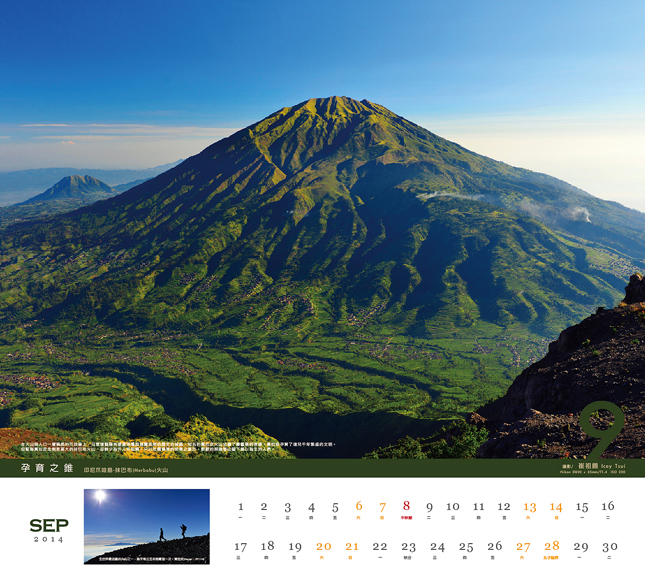Choose date 30 at row end

pos(610,547)
